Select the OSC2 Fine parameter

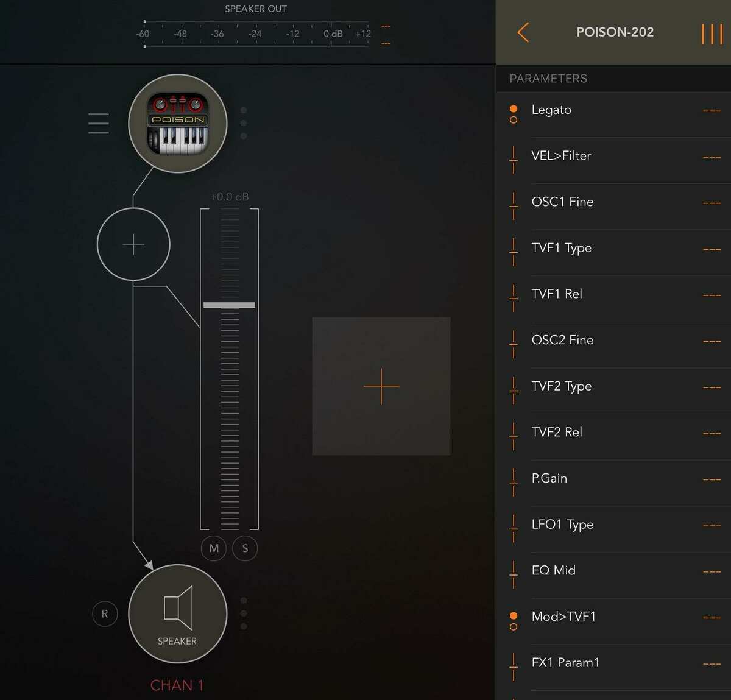tap(613, 345)
